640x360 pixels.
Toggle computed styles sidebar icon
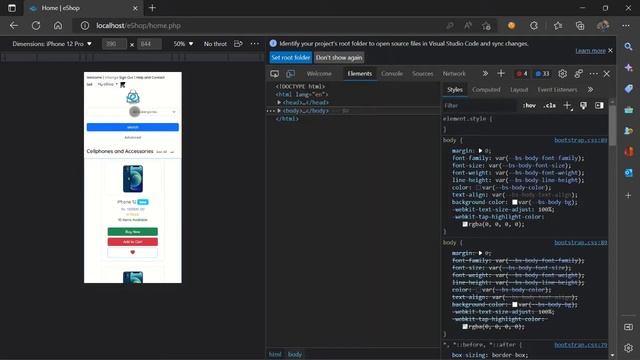pos(599,106)
